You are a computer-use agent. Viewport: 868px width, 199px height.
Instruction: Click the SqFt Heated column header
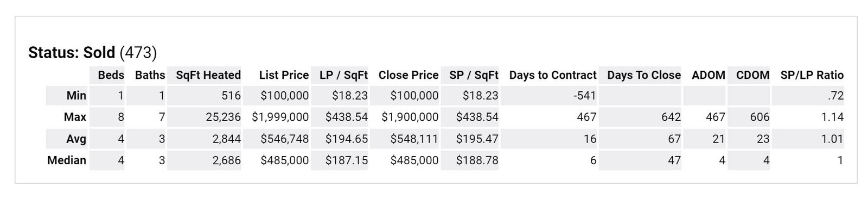(208, 75)
